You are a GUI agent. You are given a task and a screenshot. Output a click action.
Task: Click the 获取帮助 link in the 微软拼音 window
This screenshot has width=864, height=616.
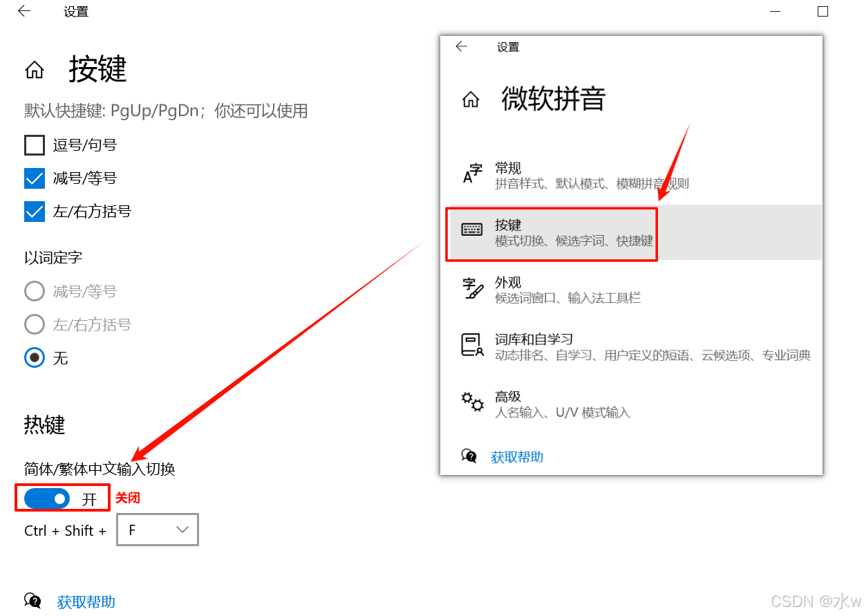(x=517, y=457)
